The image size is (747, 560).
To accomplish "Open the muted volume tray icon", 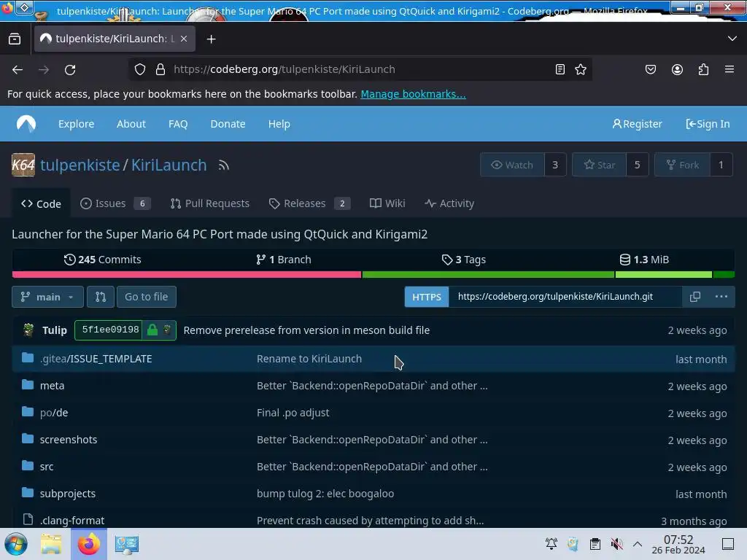I will [x=616, y=544].
